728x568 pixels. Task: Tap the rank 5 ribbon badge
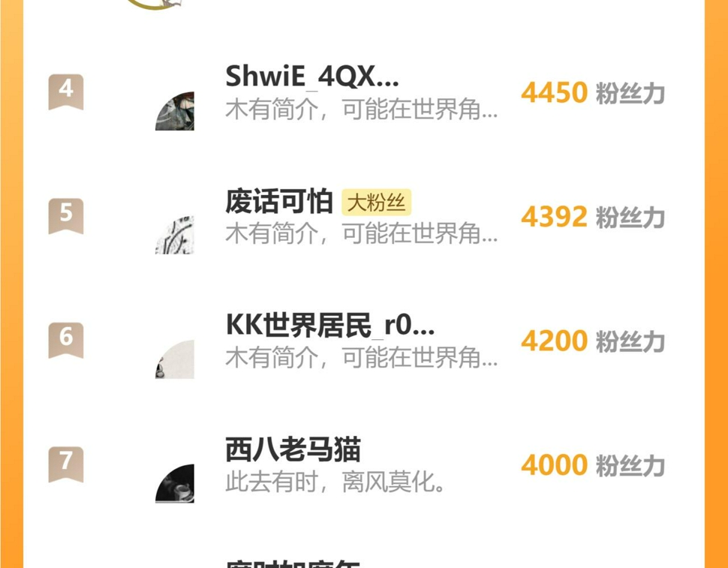pos(66,216)
